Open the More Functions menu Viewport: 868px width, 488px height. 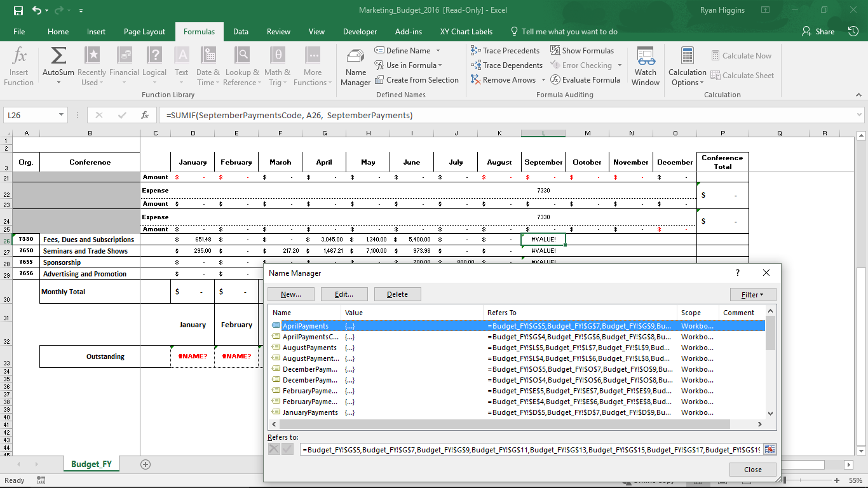point(312,67)
